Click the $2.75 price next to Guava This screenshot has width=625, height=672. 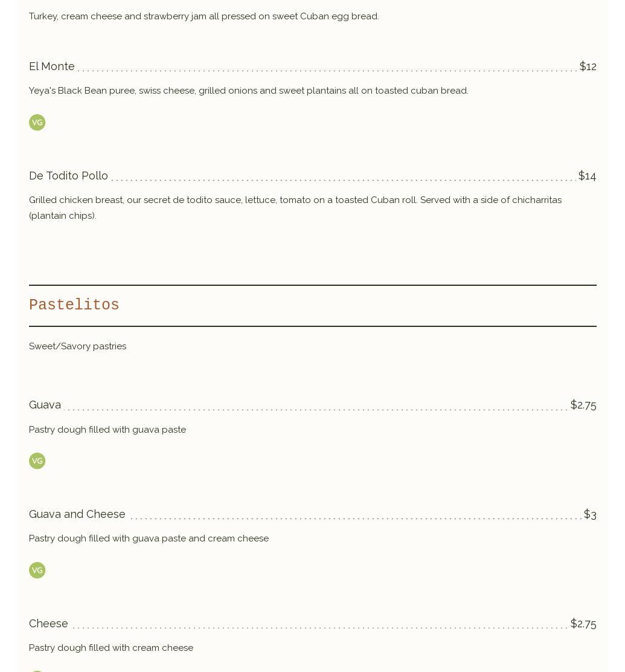coord(583,405)
